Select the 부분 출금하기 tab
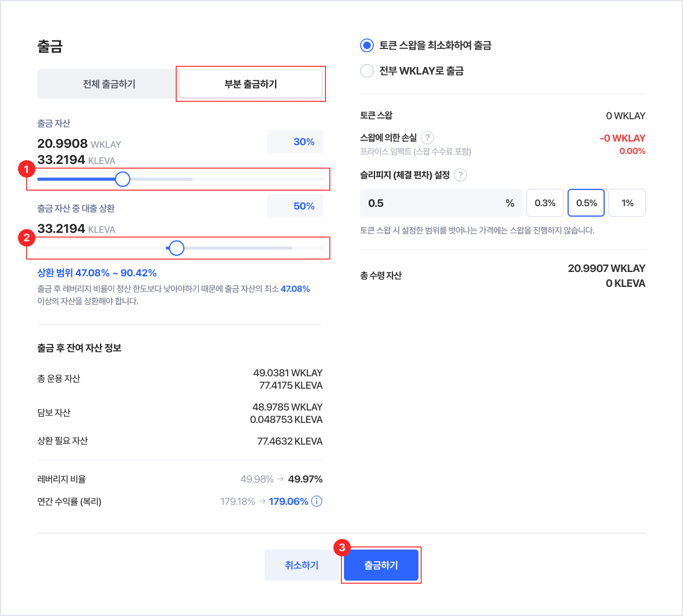 click(251, 84)
